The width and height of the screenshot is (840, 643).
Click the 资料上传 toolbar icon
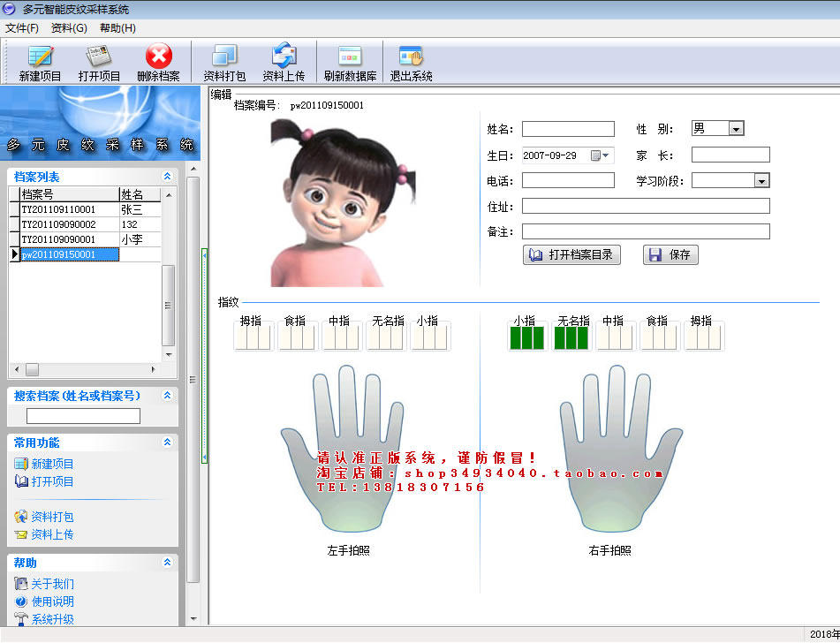pyautogui.click(x=284, y=63)
